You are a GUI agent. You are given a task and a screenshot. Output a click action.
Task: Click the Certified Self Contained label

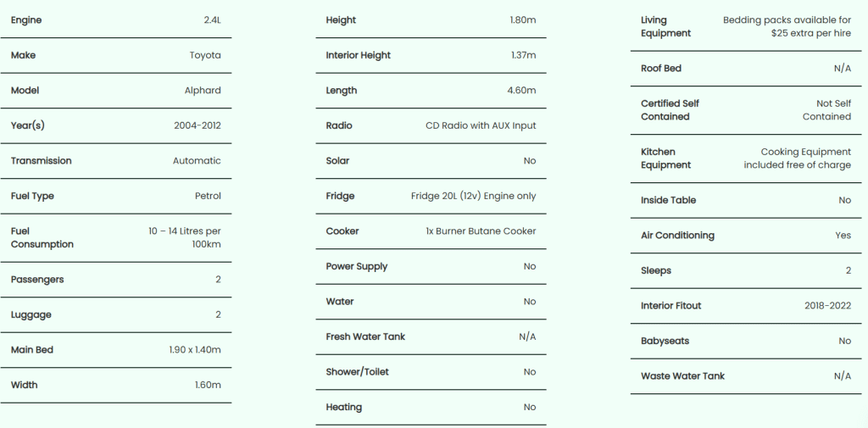click(670, 110)
